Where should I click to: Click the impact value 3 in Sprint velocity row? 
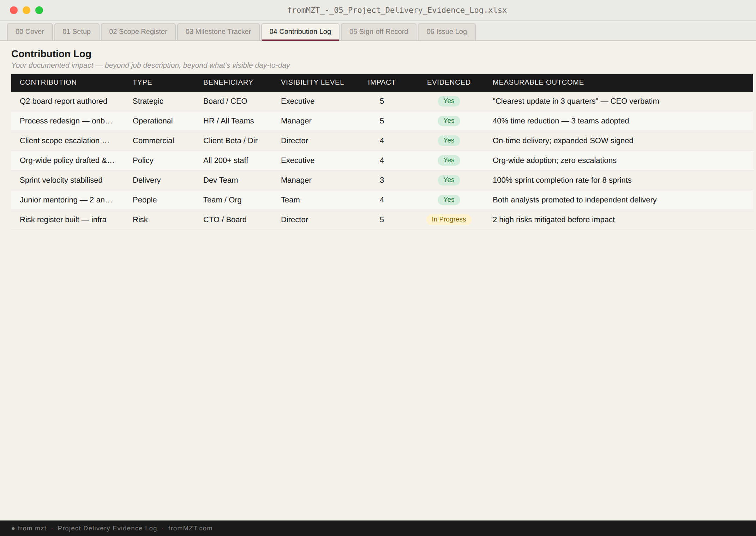[x=382, y=180]
